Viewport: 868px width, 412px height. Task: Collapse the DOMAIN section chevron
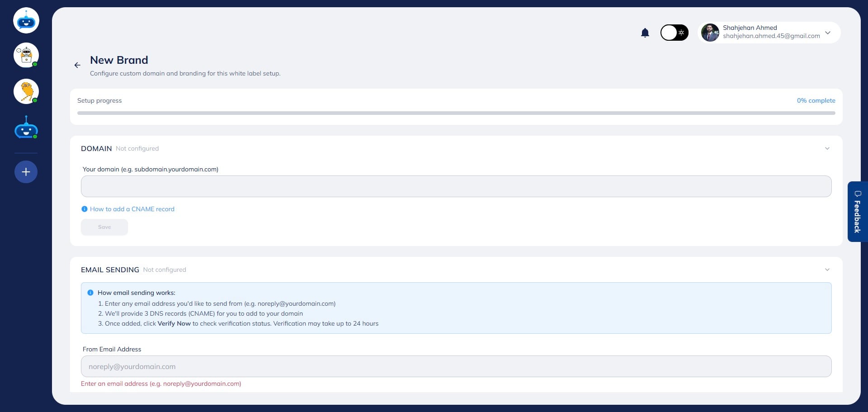[827, 148]
